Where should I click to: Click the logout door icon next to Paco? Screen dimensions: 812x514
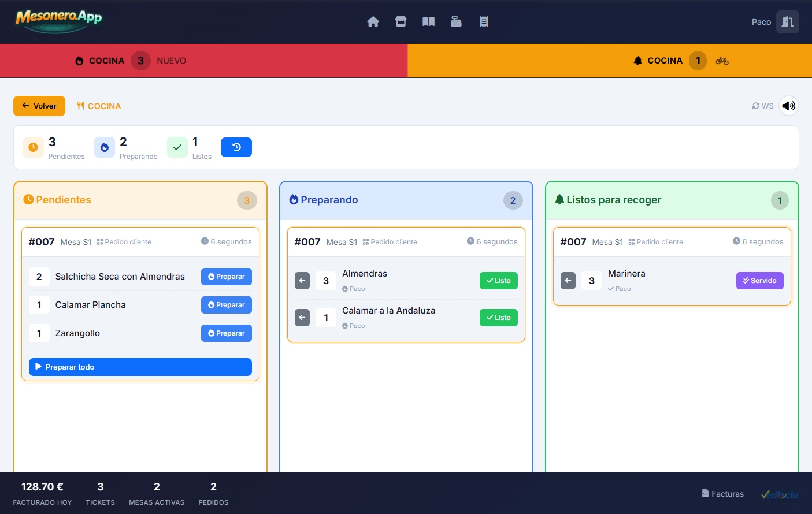click(788, 21)
